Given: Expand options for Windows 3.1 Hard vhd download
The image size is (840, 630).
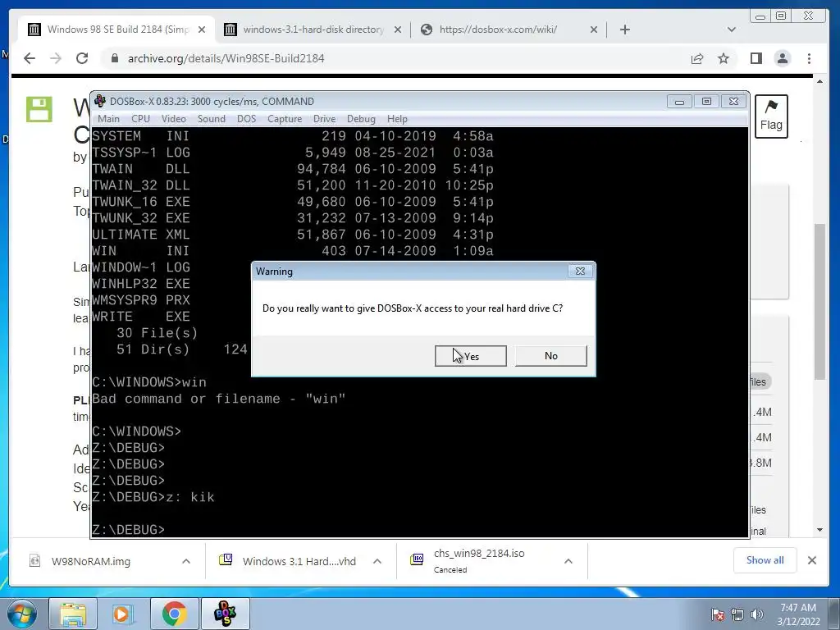Looking at the screenshot, I should 377,561.
